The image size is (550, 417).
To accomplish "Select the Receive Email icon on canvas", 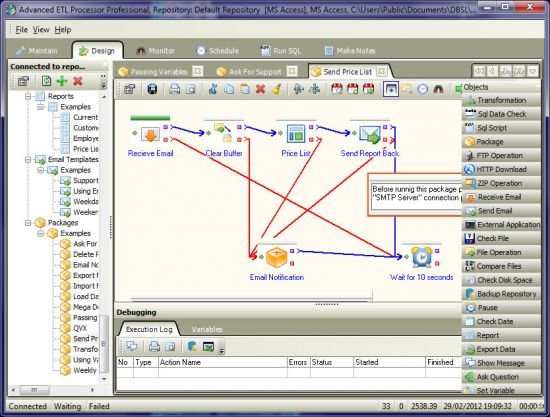I will pos(150,134).
